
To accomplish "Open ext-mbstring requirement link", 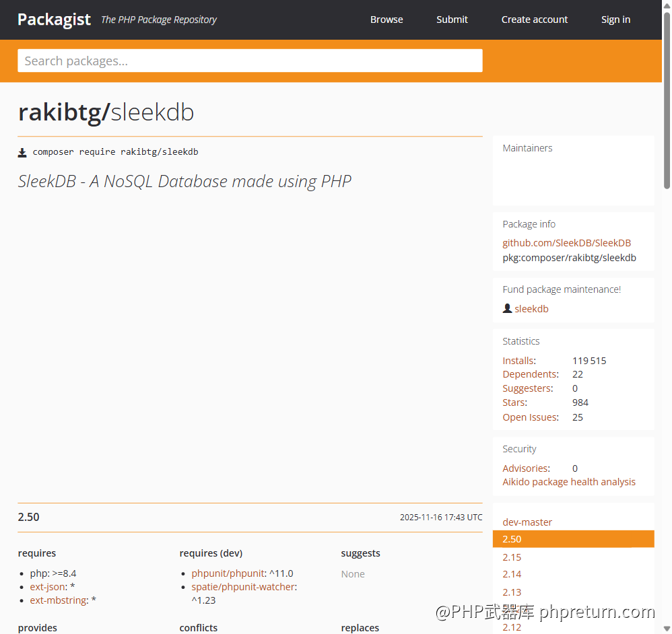I will point(59,600).
